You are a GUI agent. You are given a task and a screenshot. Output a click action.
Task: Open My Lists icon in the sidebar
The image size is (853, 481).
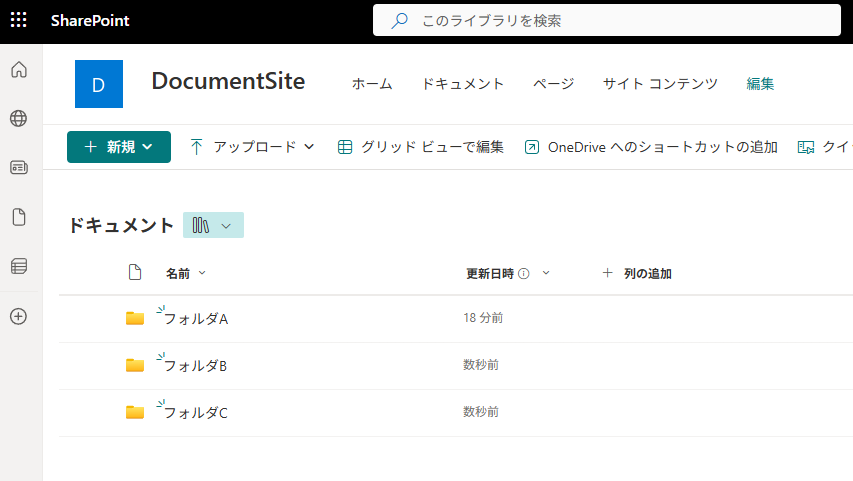(19, 266)
